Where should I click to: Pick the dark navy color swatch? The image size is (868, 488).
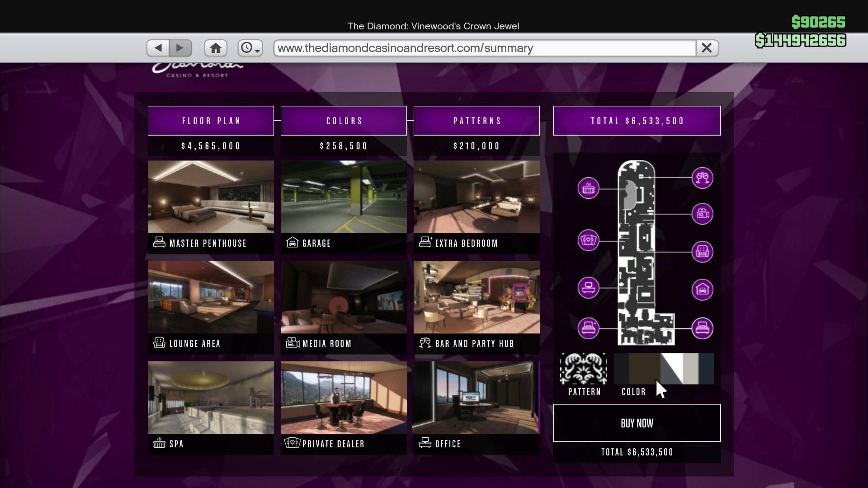(706, 369)
